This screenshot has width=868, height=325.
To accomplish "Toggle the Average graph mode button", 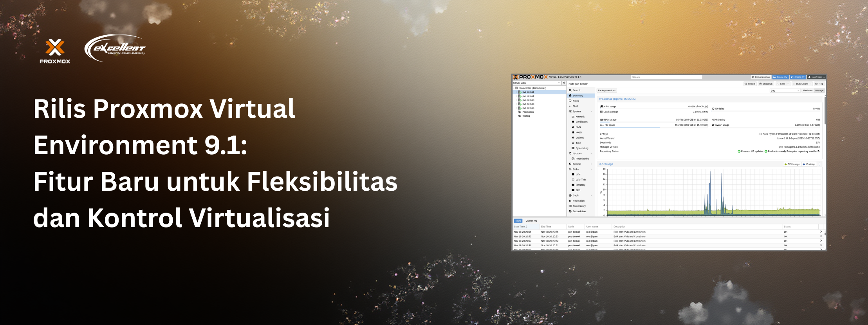I will pyautogui.click(x=819, y=90).
